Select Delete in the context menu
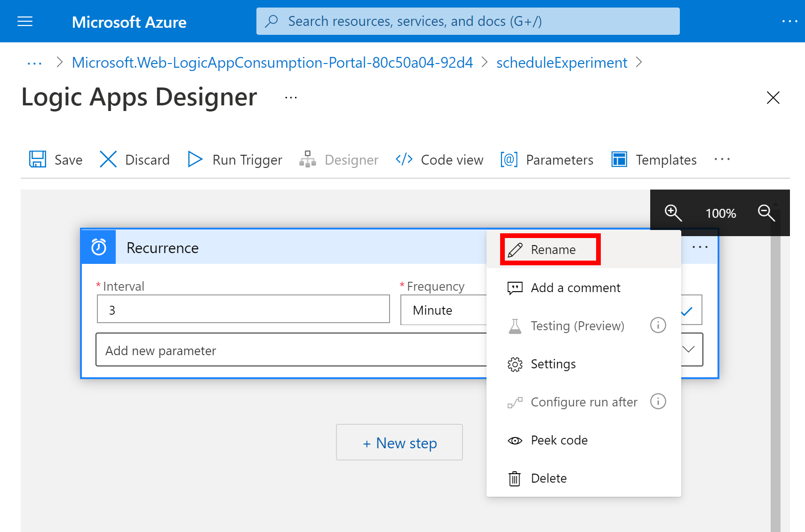The image size is (805, 532). point(549,478)
